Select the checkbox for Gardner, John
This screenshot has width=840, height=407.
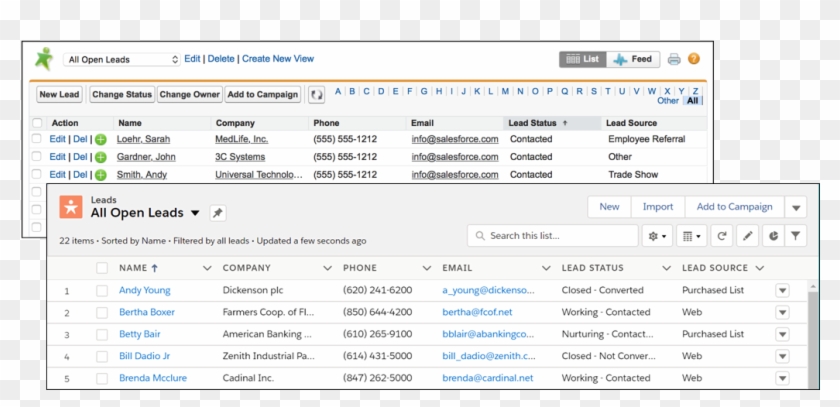click(x=36, y=156)
